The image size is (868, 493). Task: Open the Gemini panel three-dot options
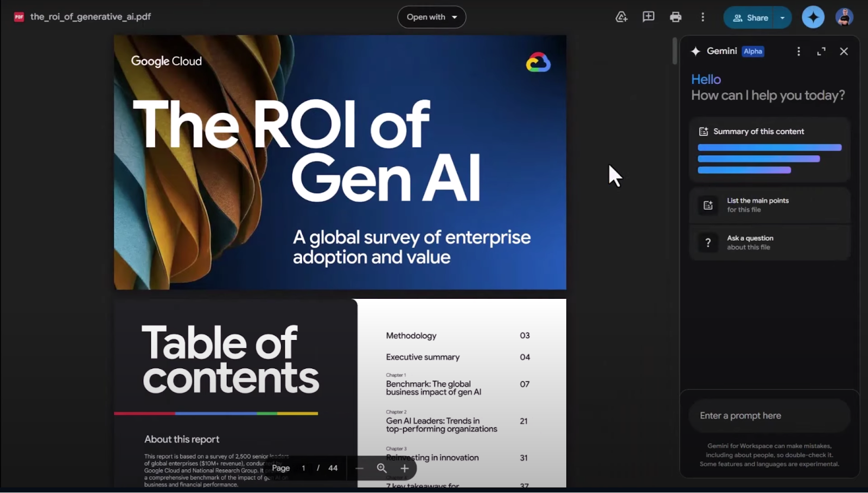(x=799, y=51)
